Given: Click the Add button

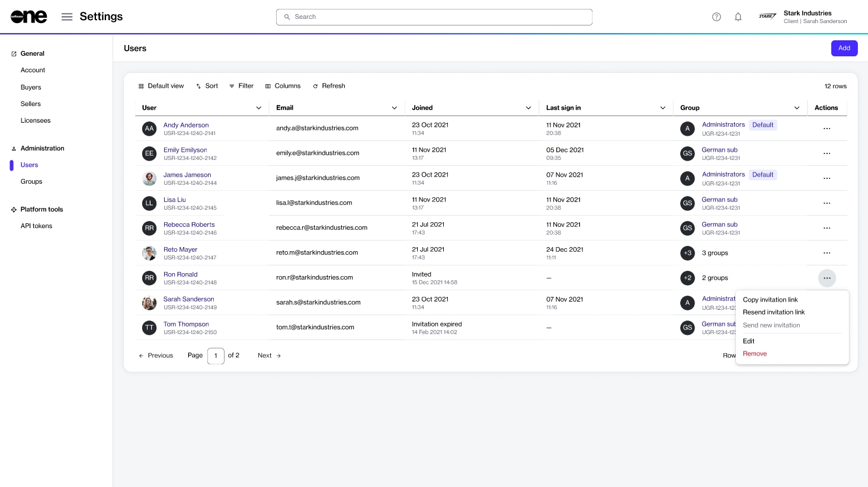Looking at the screenshot, I should pyautogui.click(x=844, y=48).
